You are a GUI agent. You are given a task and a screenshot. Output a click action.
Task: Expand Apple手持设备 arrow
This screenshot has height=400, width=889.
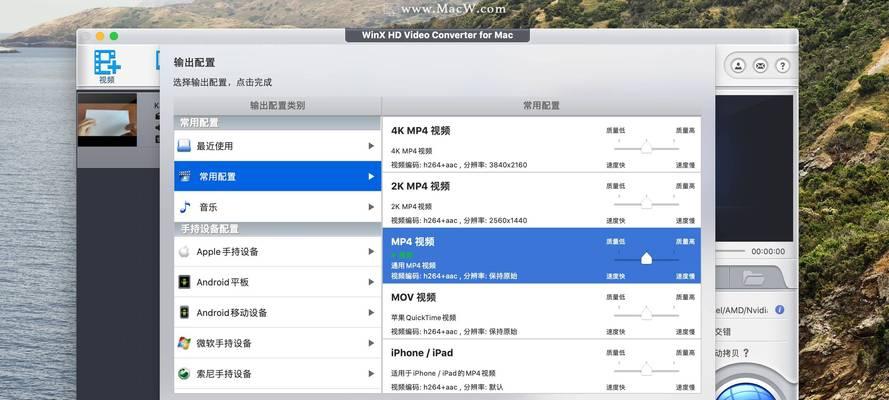tap(371, 252)
